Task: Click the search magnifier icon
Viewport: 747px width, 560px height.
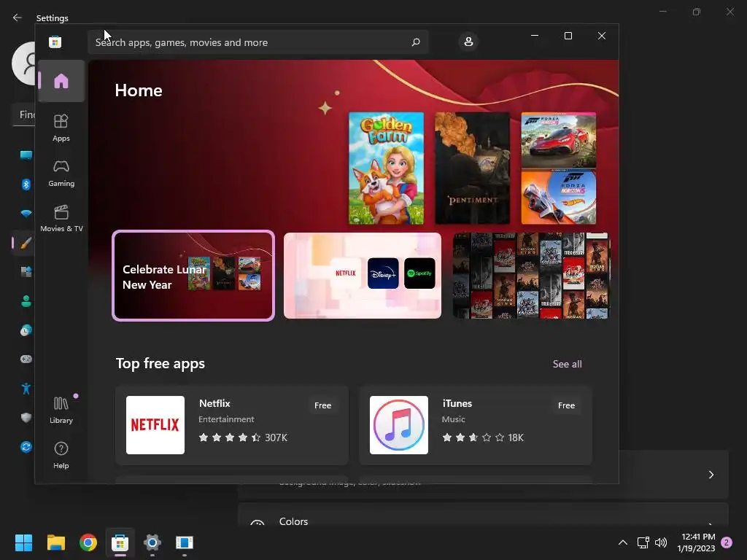Action: (x=415, y=42)
